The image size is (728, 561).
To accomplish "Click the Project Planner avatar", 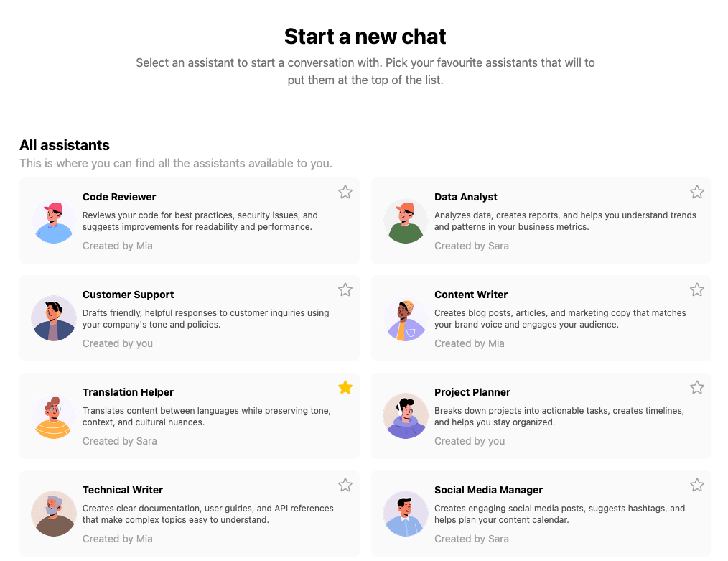I will [x=406, y=417].
